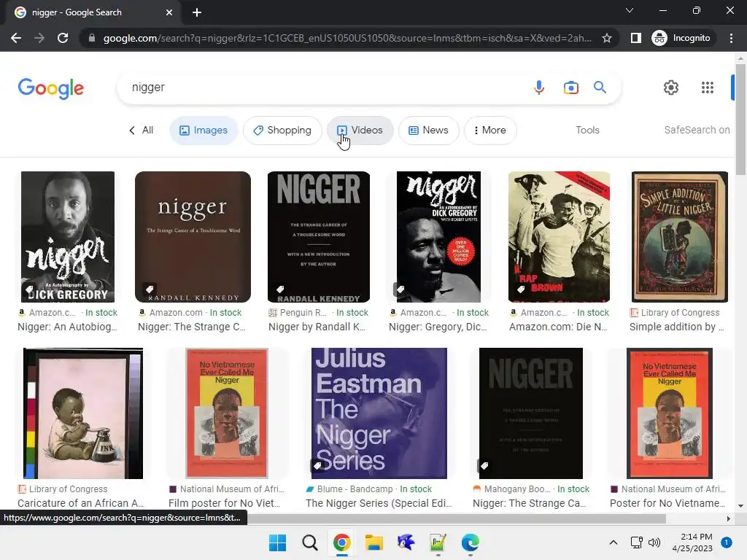Open the Caricature Library of Congress thumbnail
The height and width of the screenshot is (560, 747).
point(83,413)
